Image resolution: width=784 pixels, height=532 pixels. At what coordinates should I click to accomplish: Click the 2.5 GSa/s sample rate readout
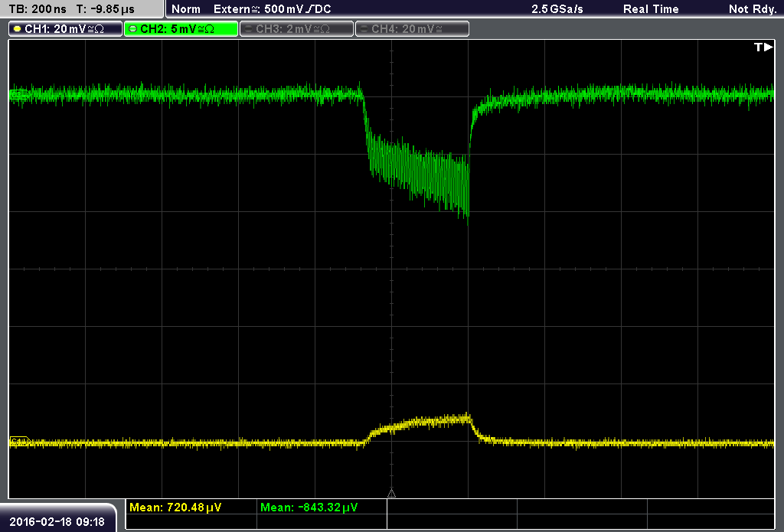click(557, 9)
